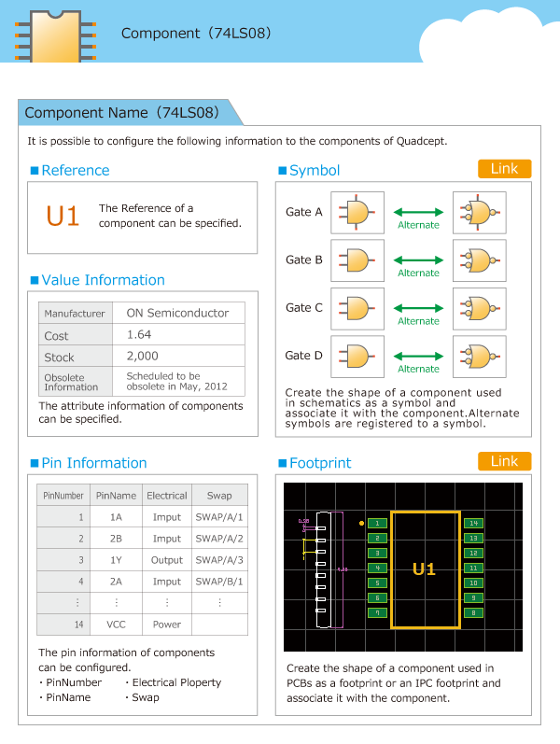Image resolution: width=560 pixels, height=744 pixels.
Task: Click the footprint preview black canvas thumbnail
Action: [403, 567]
